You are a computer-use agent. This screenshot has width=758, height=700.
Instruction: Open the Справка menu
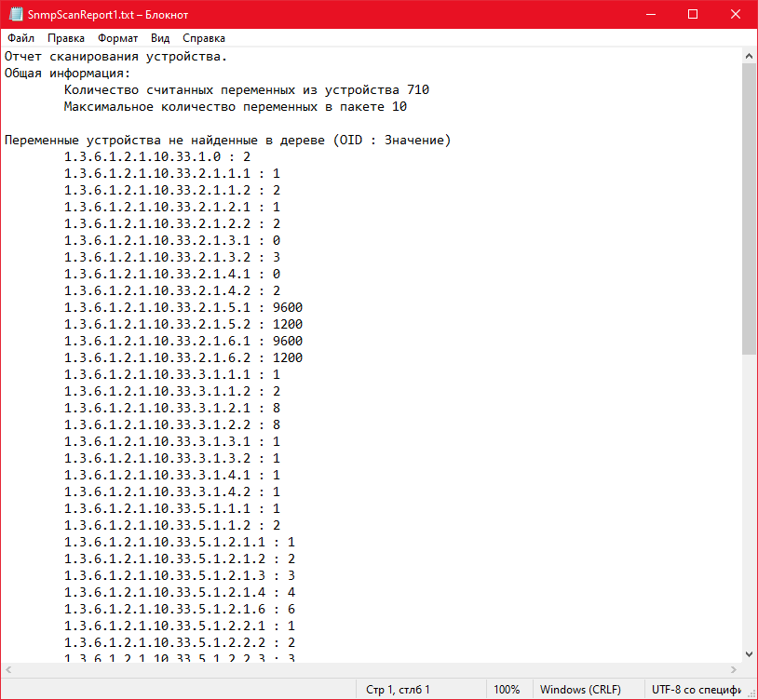(204, 38)
